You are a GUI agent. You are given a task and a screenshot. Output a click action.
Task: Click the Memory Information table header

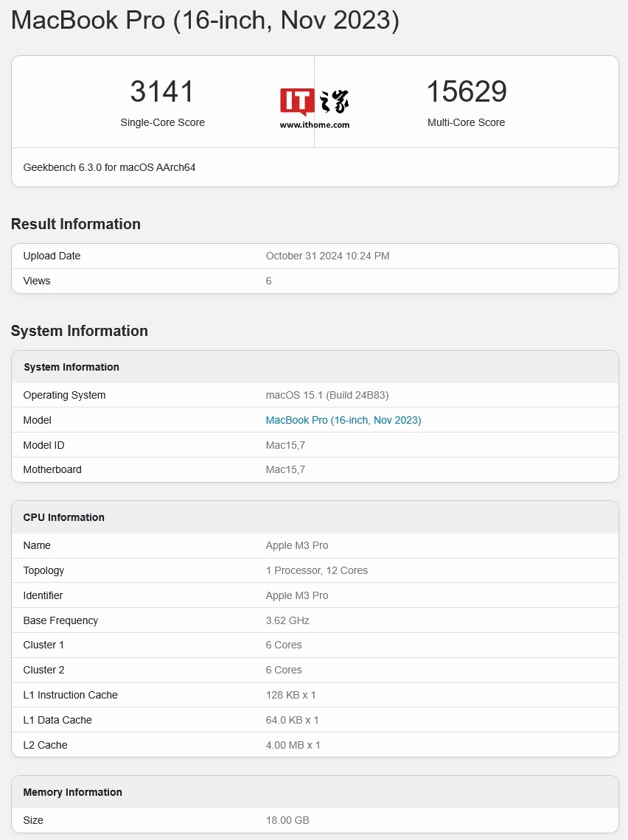pos(73,792)
